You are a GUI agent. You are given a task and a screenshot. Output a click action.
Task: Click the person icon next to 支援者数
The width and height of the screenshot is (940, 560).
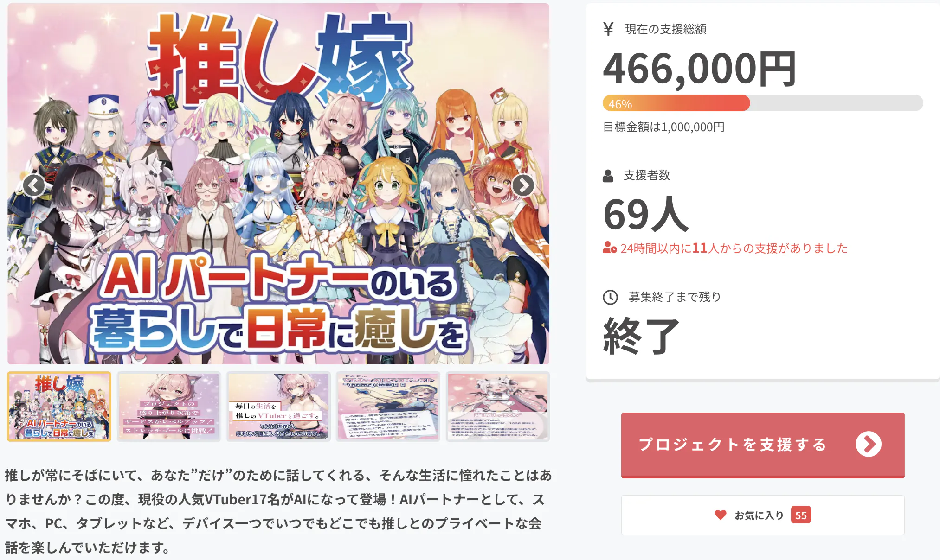tap(608, 176)
